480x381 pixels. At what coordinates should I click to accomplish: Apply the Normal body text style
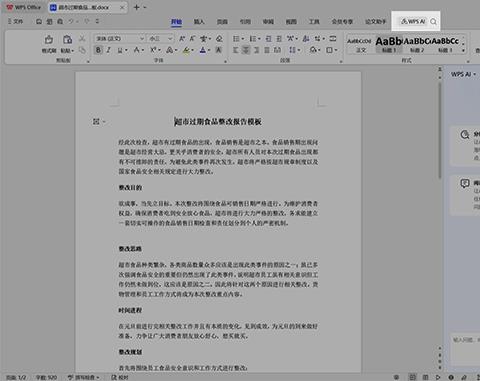360,45
